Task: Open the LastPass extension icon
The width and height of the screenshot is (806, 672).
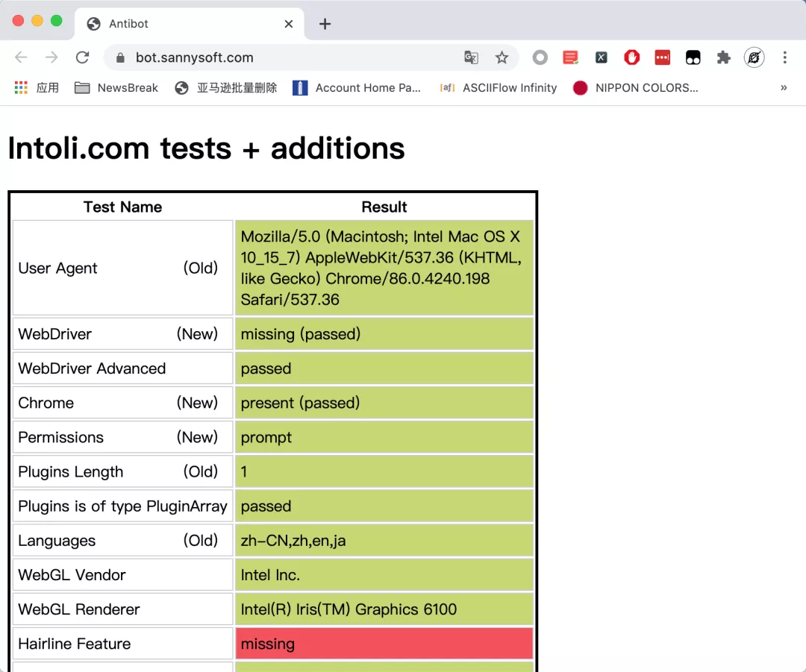Action: (x=662, y=57)
